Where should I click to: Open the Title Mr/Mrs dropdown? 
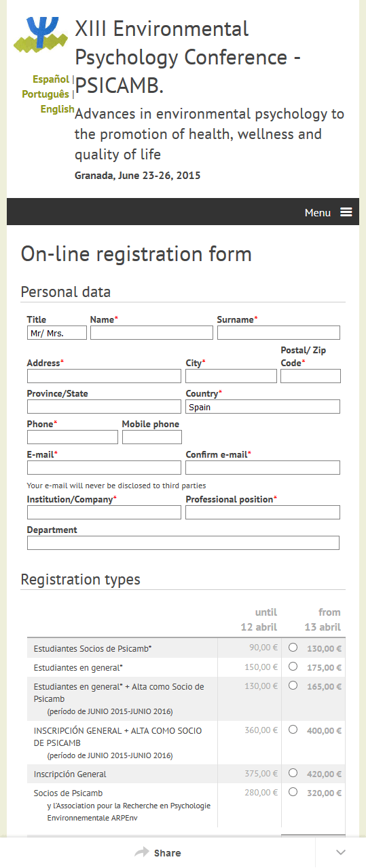[x=57, y=332]
